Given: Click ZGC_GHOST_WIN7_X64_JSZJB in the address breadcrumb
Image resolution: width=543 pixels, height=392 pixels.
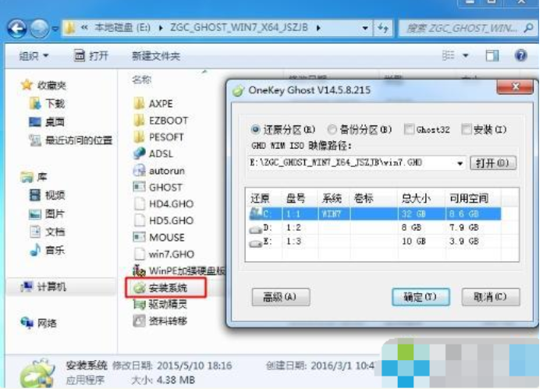Looking at the screenshot, I should [x=239, y=27].
